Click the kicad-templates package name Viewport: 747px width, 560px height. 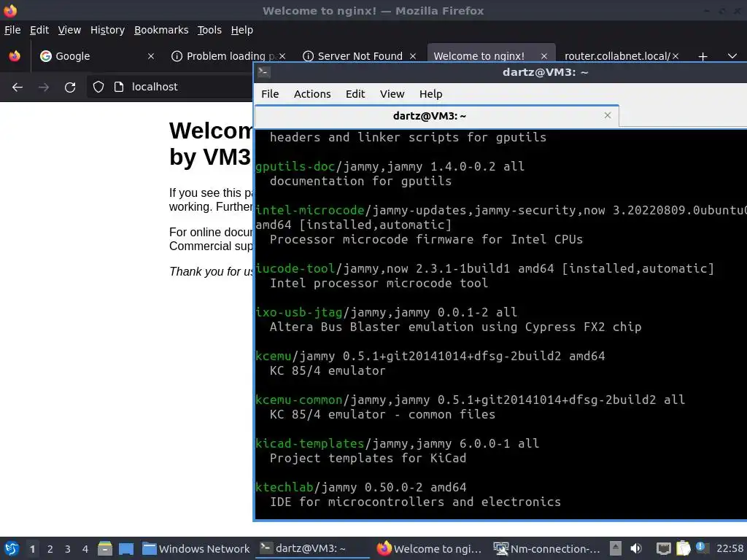pyautogui.click(x=309, y=443)
